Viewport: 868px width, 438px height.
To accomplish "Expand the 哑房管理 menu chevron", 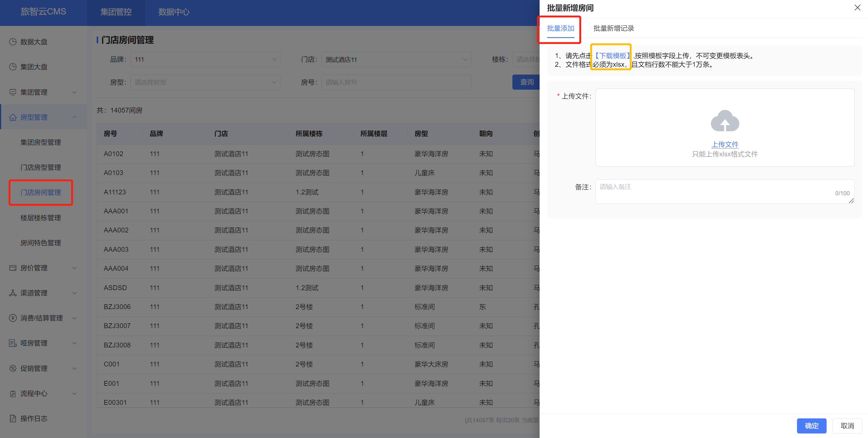I will [75, 343].
